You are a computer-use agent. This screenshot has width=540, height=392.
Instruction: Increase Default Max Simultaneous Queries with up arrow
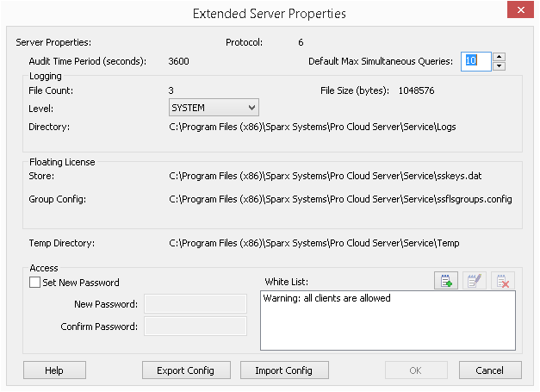click(500, 57)
